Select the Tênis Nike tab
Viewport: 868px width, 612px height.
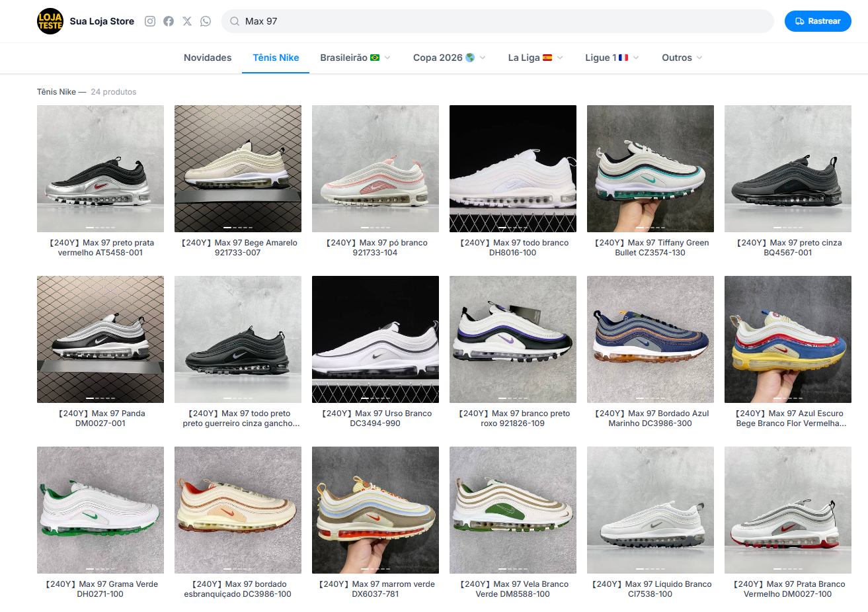(276, 58)
